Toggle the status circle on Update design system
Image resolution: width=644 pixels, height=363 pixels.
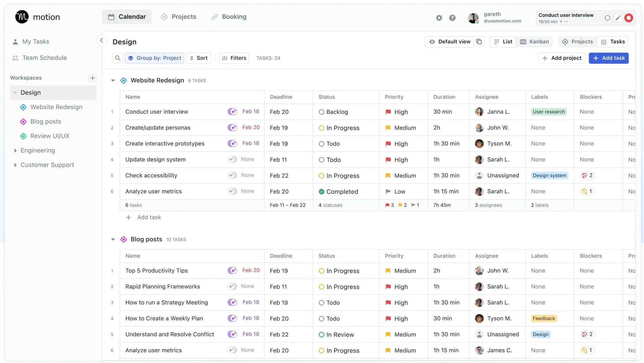point(321,160)
